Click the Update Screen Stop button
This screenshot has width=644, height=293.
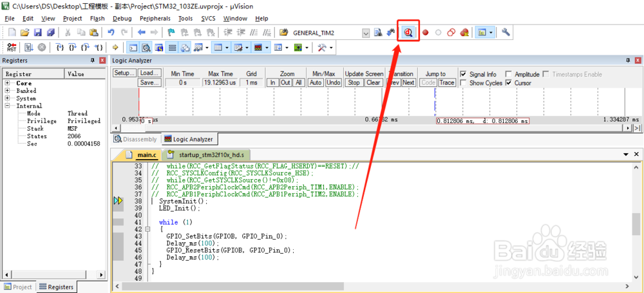pos(354,82)
